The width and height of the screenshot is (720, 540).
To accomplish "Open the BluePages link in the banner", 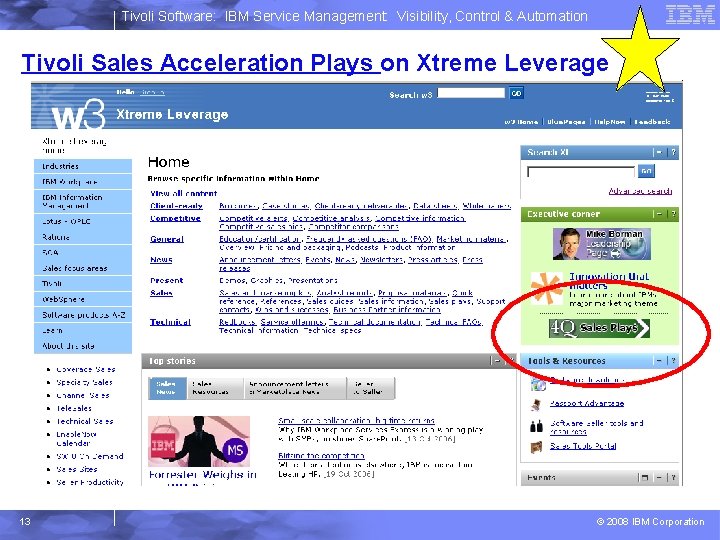I will [x=566, y=122].
